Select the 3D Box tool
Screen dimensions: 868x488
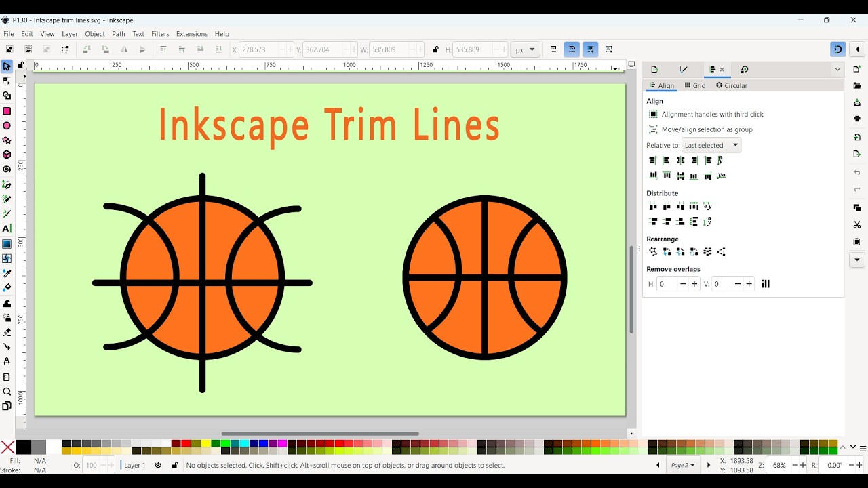[x=7, y=155]
